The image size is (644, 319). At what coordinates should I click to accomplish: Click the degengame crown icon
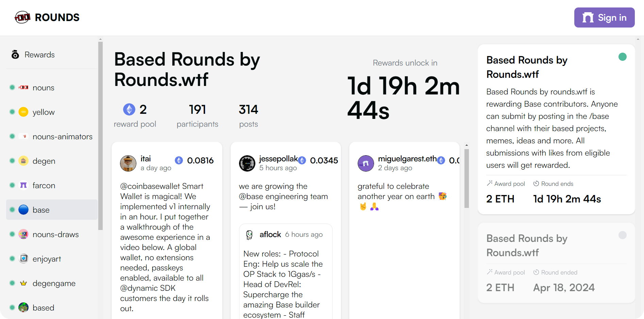coord(23,283)
